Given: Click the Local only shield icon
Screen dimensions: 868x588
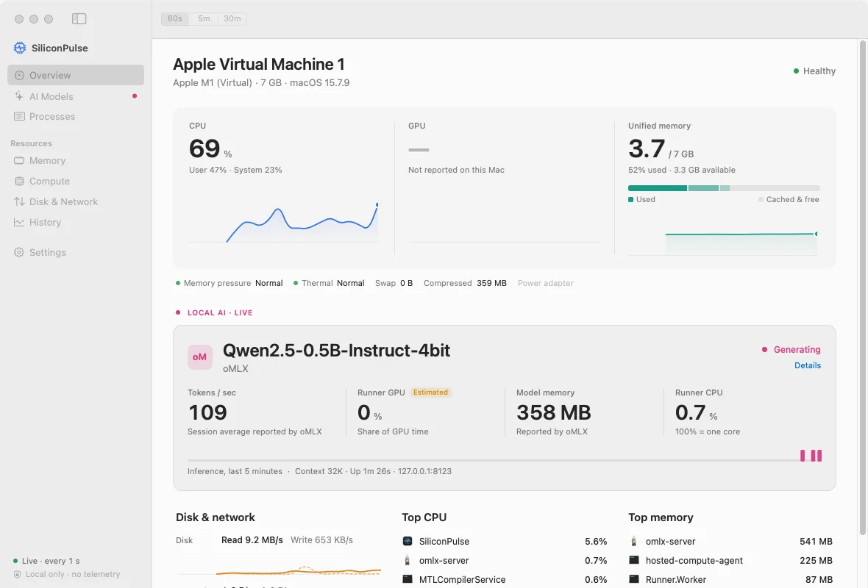Looking at the screenshot, I should pyautogui.click(x=17, y=574).
